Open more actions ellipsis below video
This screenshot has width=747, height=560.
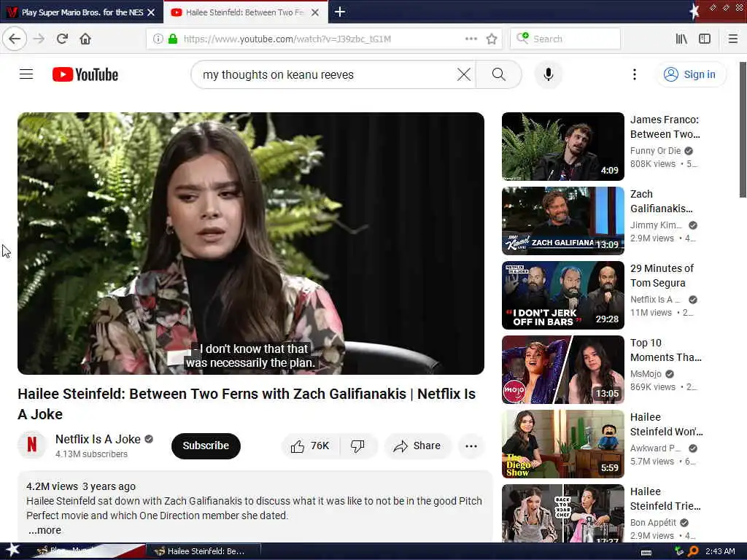(x=471, y=446)
